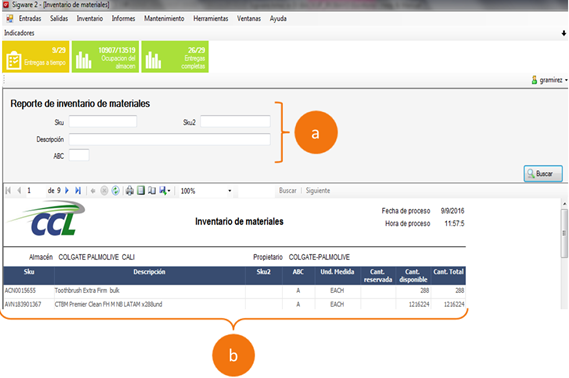Click Fecha de proceso value 9/9/2016
The height and width of the screenshot is (378, 569).
(x=452, y=211)
